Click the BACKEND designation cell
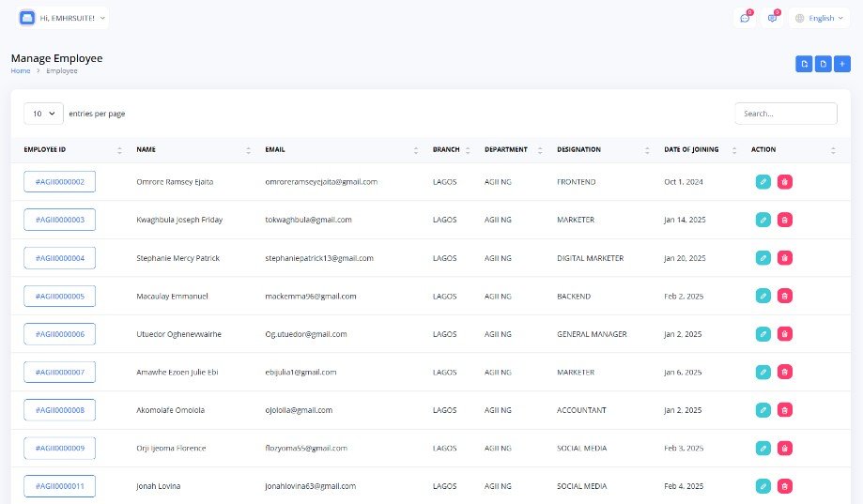863x504 pixels. [x=574, y=296]
